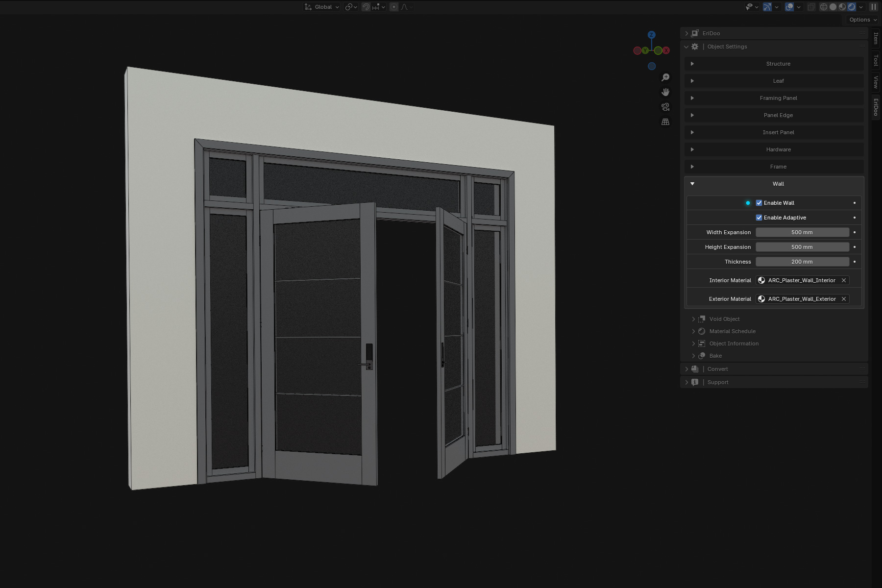Switch to the Tool sidebar tab
The height and width of the screenshot is (588, 882).
click(876, 60)
